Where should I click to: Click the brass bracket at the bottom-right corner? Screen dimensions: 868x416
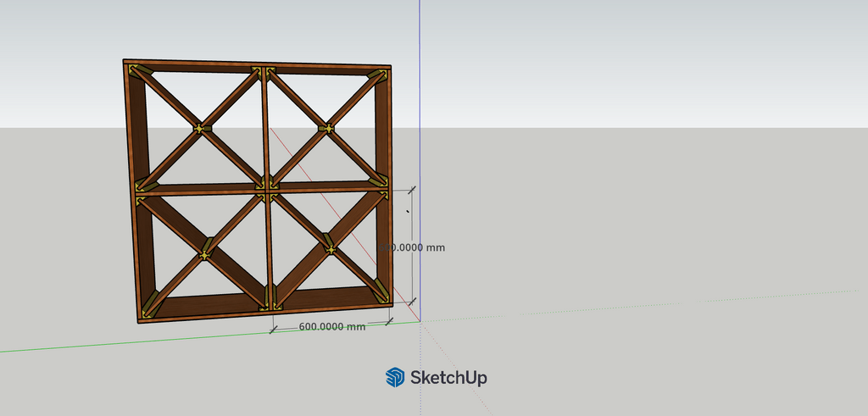tap(379, 295)
